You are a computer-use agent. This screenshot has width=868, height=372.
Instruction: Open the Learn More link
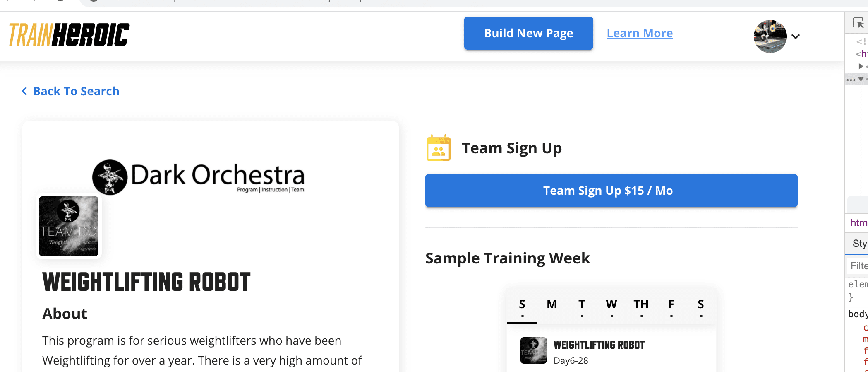(640, 33)
